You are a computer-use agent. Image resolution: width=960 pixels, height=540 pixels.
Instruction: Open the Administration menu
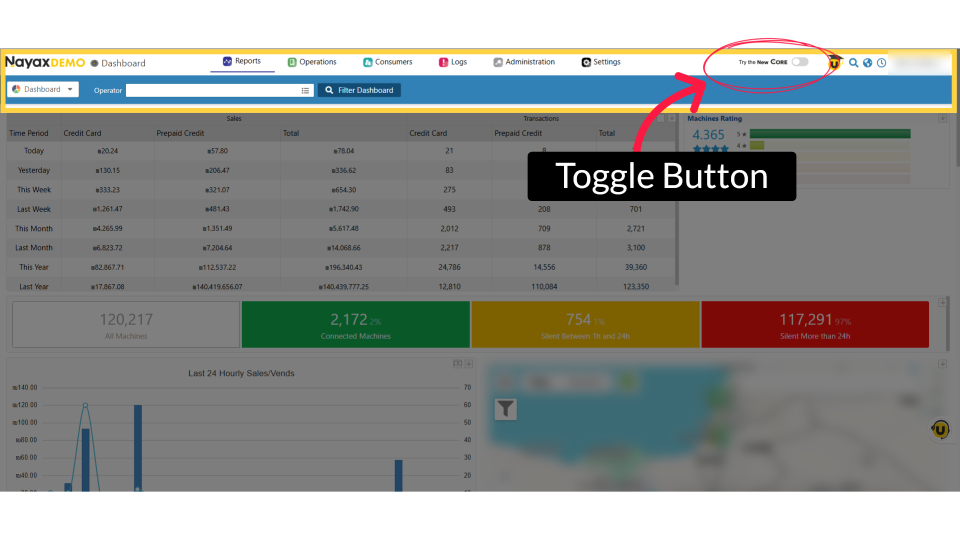click(x=523, y=62)
